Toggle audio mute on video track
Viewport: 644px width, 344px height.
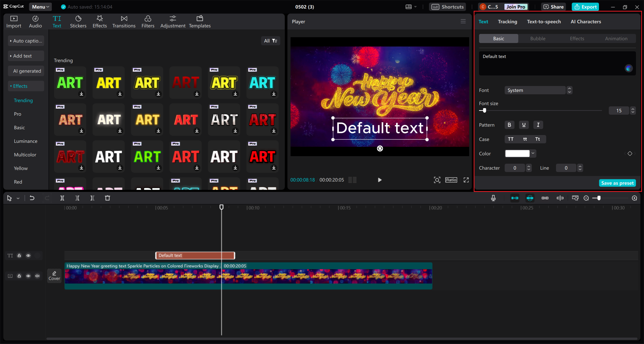click(37, 276)
